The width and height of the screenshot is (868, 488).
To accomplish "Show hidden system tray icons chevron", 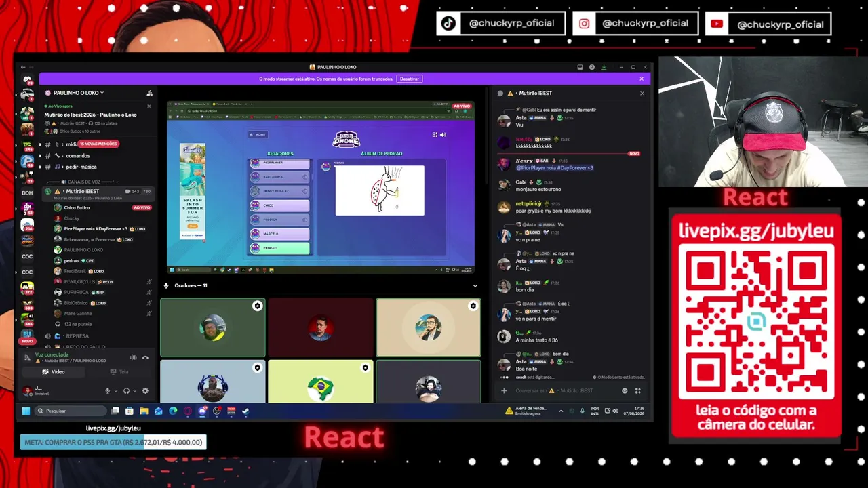I will [x=561, y=411].
